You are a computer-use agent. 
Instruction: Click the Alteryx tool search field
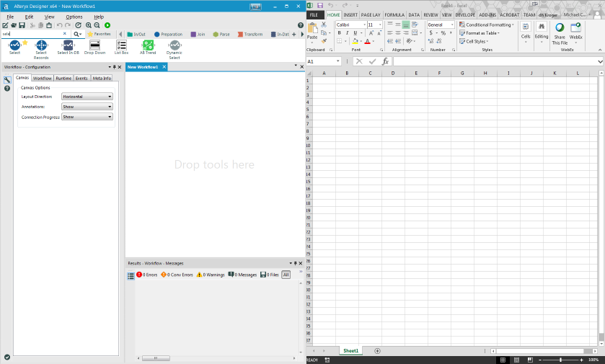pyautogui.click(x=32, y=34)
